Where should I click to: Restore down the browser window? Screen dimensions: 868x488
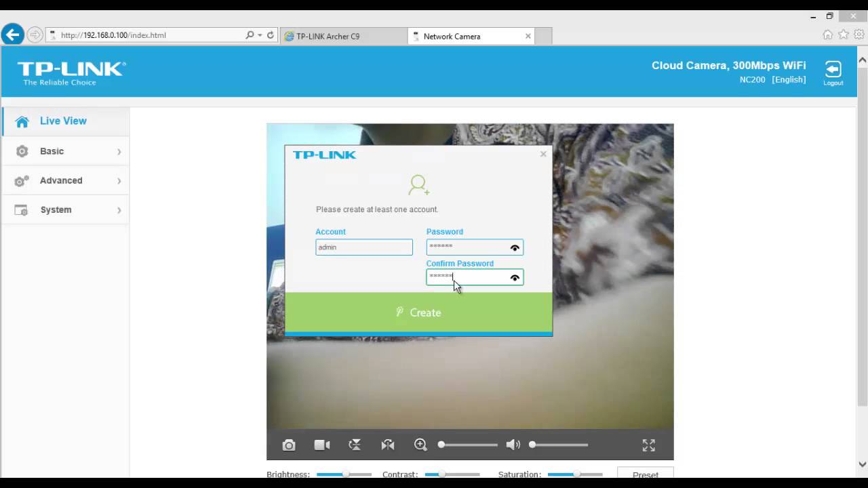[829, 16]
